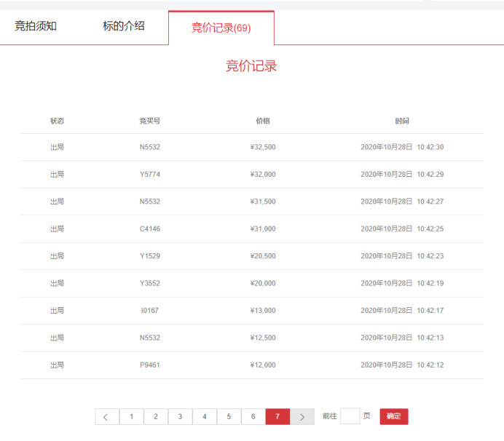Navigate to page 4
The width and height of the screenshot is (504, 441).
point(205,417)
